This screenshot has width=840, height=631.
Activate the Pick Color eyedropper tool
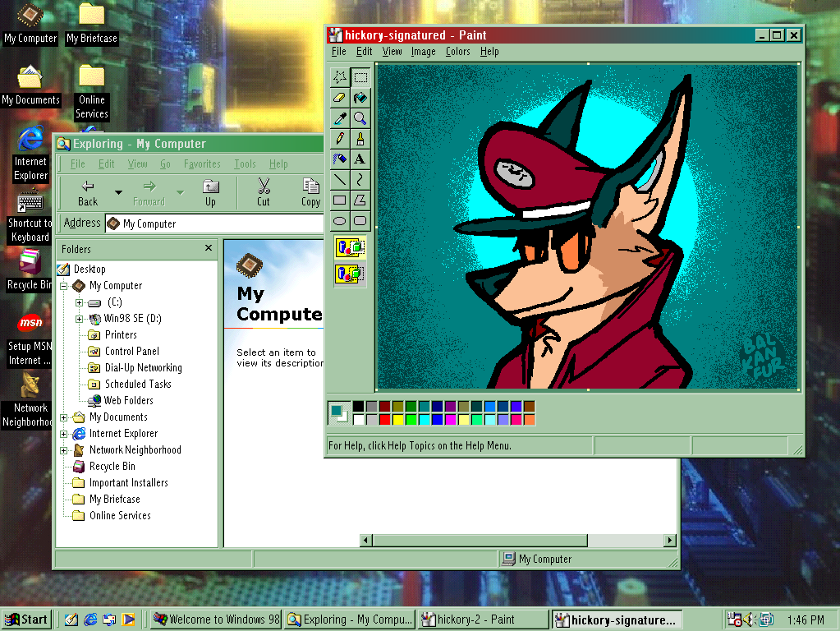click(340, 118)
